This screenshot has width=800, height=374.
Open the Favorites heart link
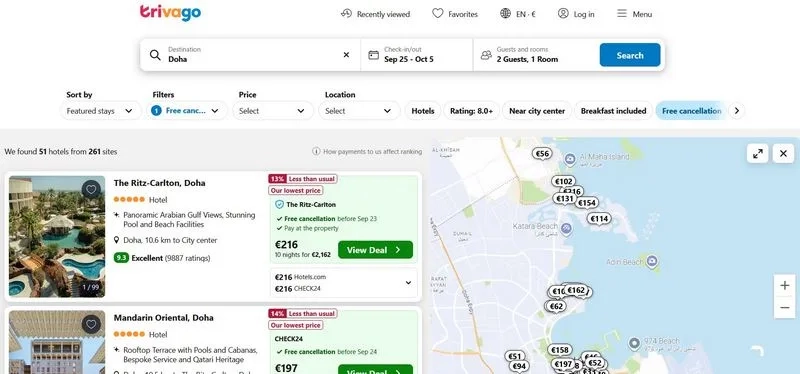tap(455, 14)
